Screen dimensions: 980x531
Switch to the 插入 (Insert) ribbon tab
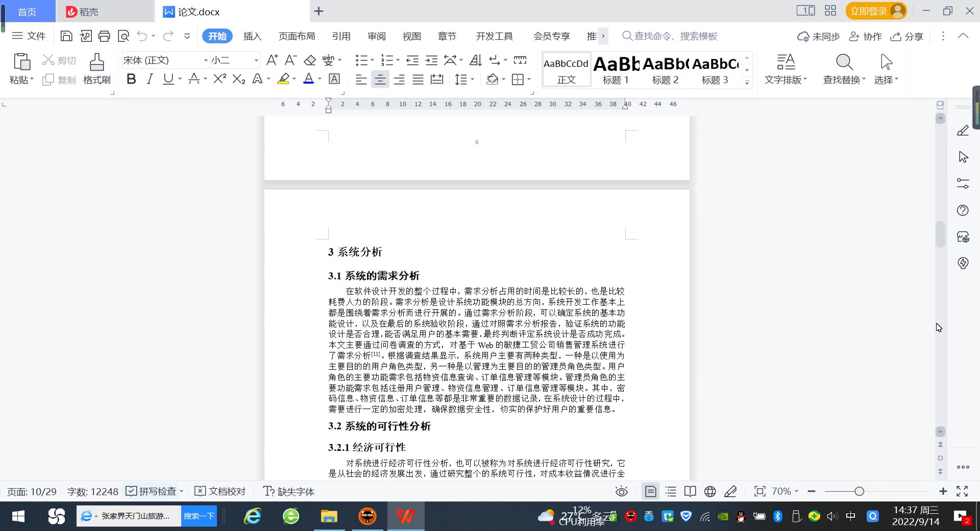click(x=252, y=36)
